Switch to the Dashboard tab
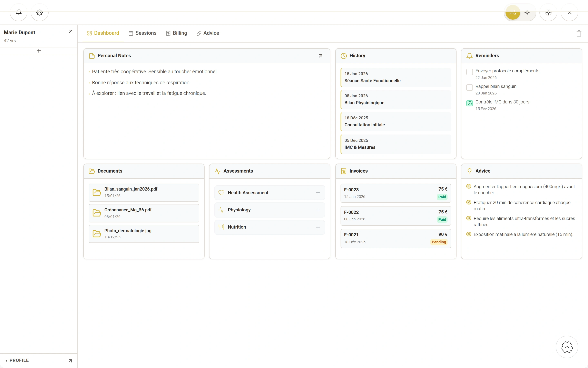 point(103,33)
